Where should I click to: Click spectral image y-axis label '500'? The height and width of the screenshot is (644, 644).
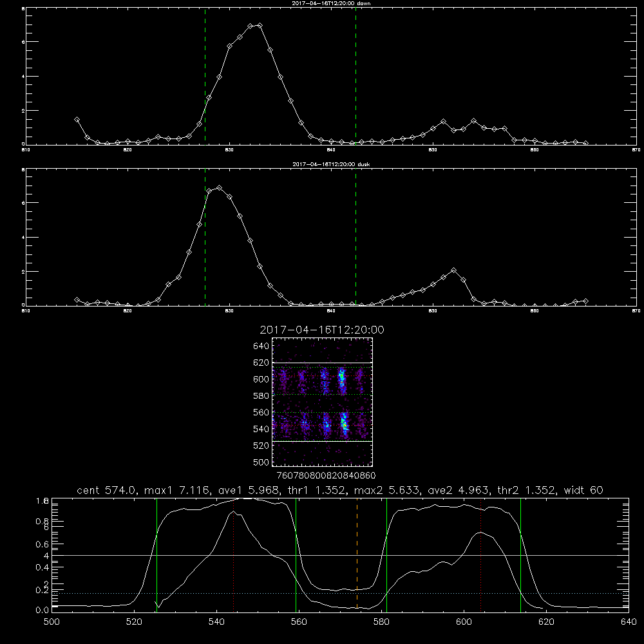click(x=261, y=462)
